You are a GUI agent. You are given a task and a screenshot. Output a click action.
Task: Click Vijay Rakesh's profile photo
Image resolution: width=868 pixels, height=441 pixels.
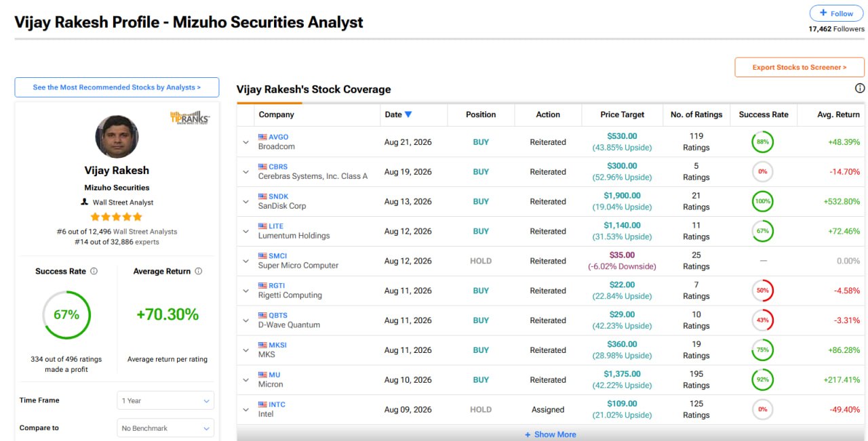coord(117,137)
